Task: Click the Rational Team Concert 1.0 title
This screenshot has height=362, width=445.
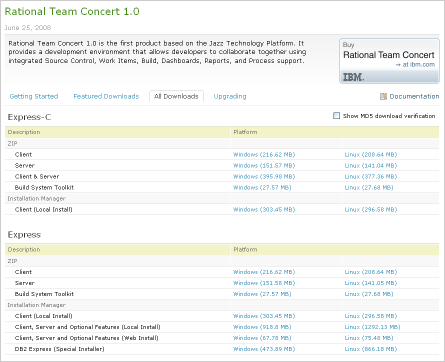Action: click(x=72, y=11)
